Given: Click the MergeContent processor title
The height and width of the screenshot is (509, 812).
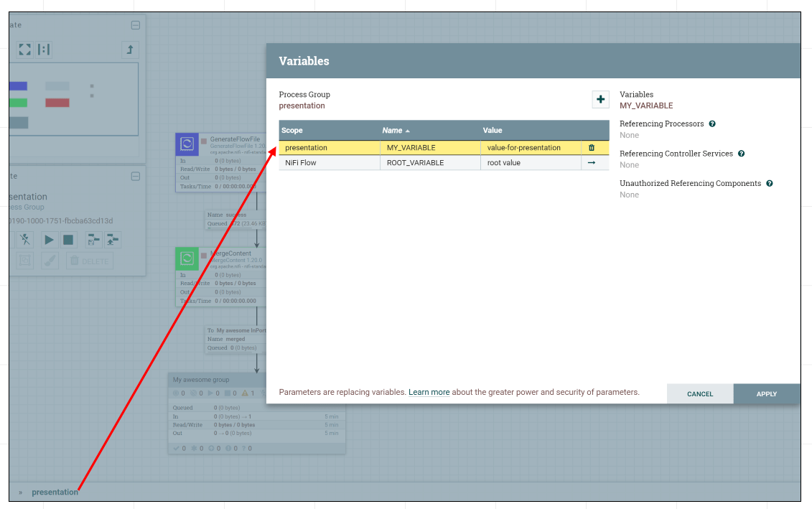Looking at the screenshot, I should [231, 253].
